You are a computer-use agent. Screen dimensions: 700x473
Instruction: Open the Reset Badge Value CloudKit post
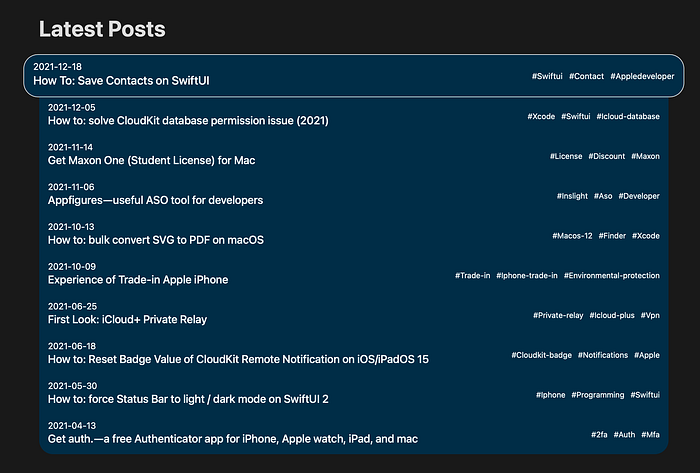point(238,359)
